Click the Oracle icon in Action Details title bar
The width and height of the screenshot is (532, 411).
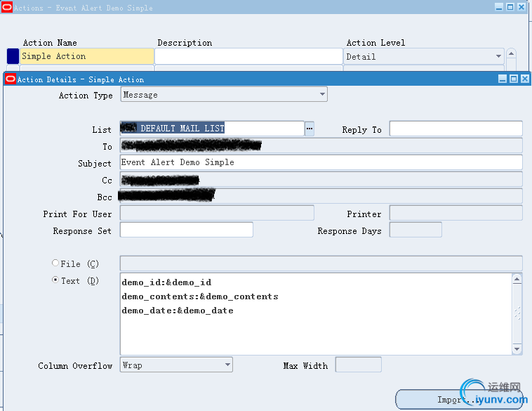point(11,79)
